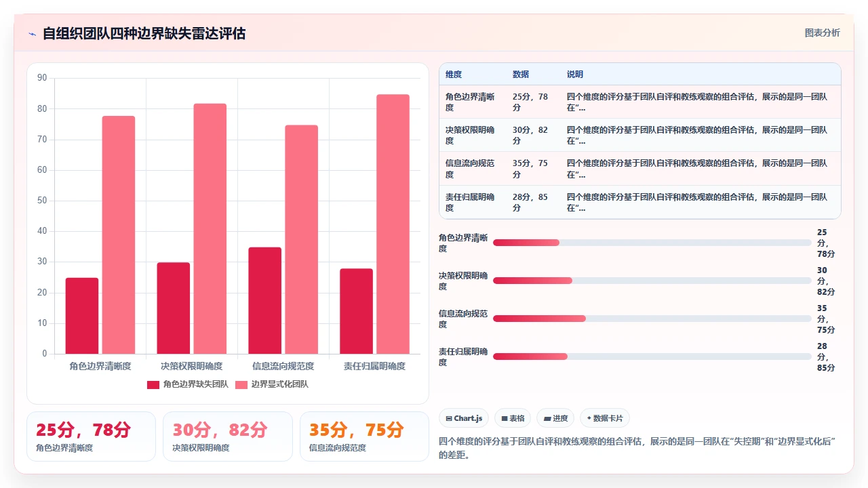Click the dark red bar for 决策权限明确度
868x488 pixels.
point(174,308)
